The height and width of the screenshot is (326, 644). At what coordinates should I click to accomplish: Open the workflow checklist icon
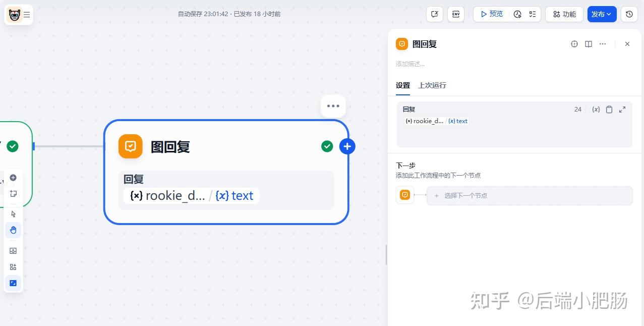[x=533, y=14]
